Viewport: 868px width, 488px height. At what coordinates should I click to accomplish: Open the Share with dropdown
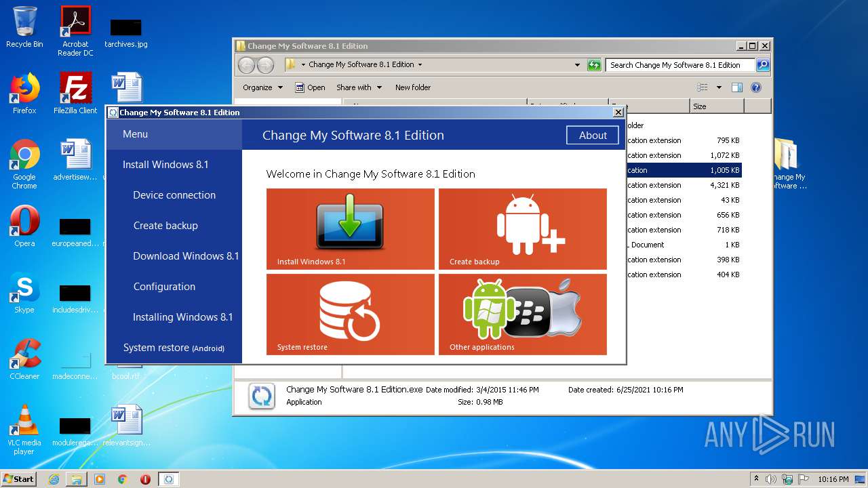[x=359, y=87]
